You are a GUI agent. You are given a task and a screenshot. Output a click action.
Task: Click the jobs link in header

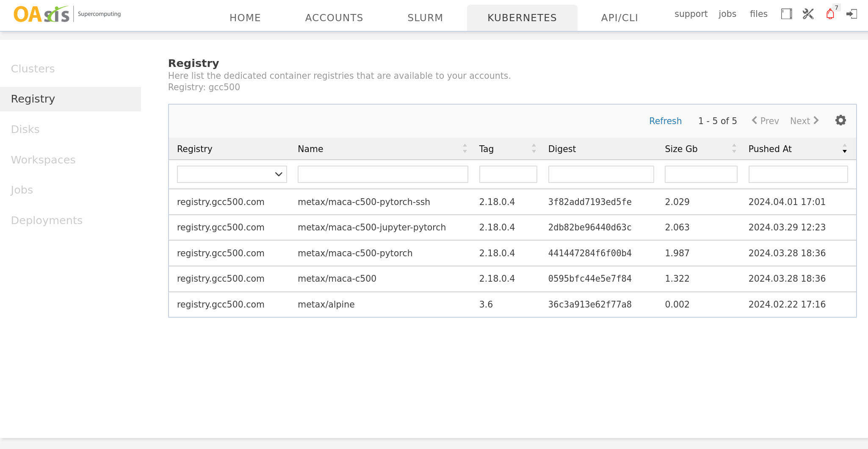coord(727,14)
